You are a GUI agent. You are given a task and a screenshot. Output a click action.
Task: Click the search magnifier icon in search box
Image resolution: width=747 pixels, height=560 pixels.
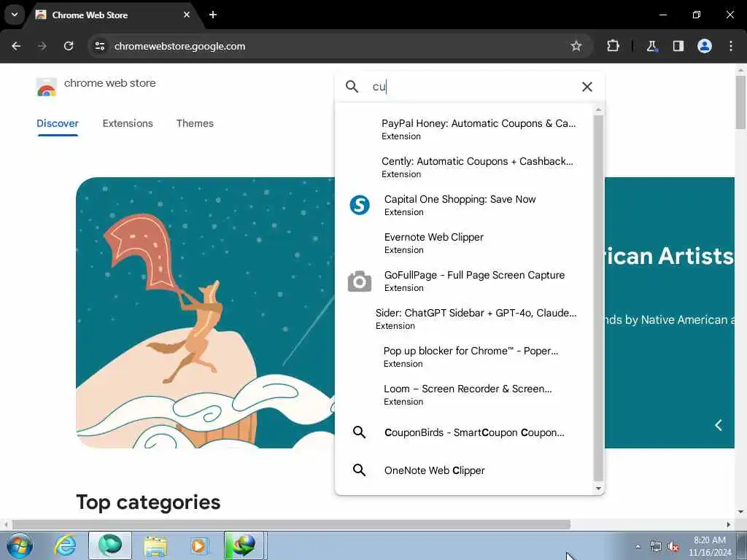[352, 87]
